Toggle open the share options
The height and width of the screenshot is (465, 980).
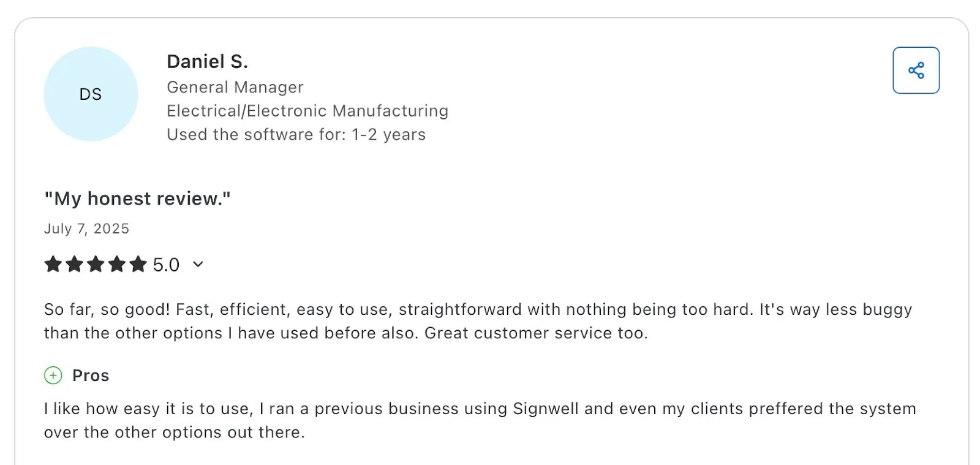pos(916,70)
